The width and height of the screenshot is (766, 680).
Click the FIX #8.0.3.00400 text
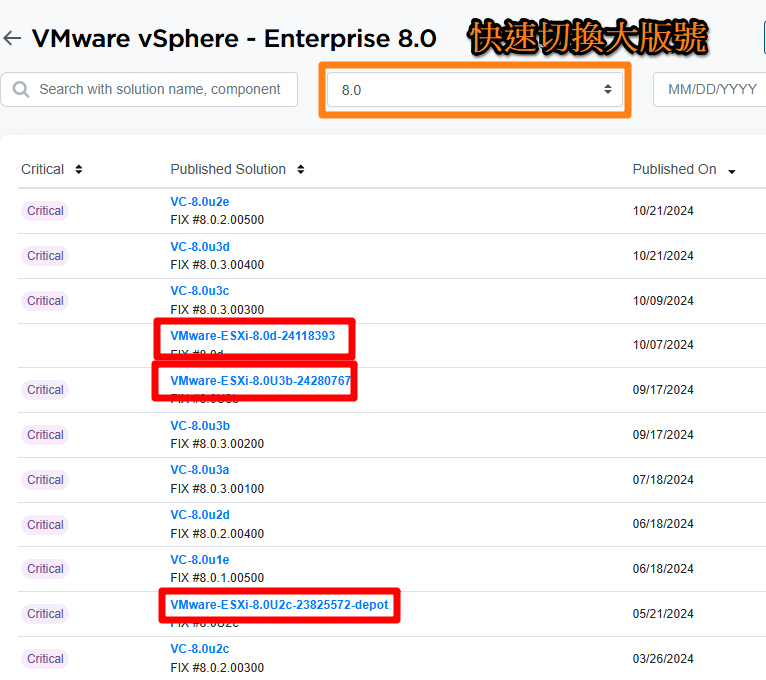tap(217, 265)
